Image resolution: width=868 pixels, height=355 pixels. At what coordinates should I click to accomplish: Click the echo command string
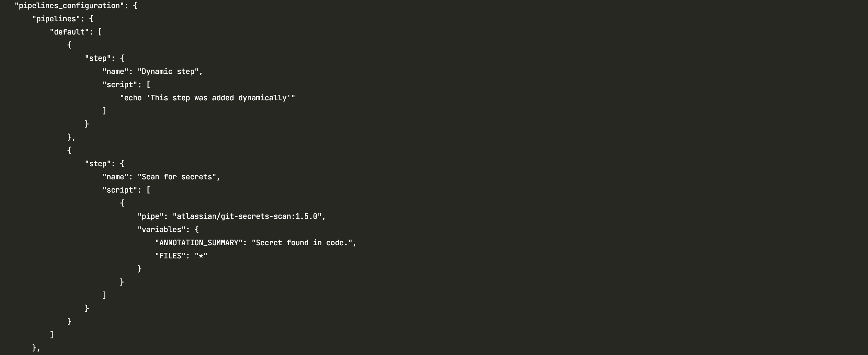[x=207, y=98]
